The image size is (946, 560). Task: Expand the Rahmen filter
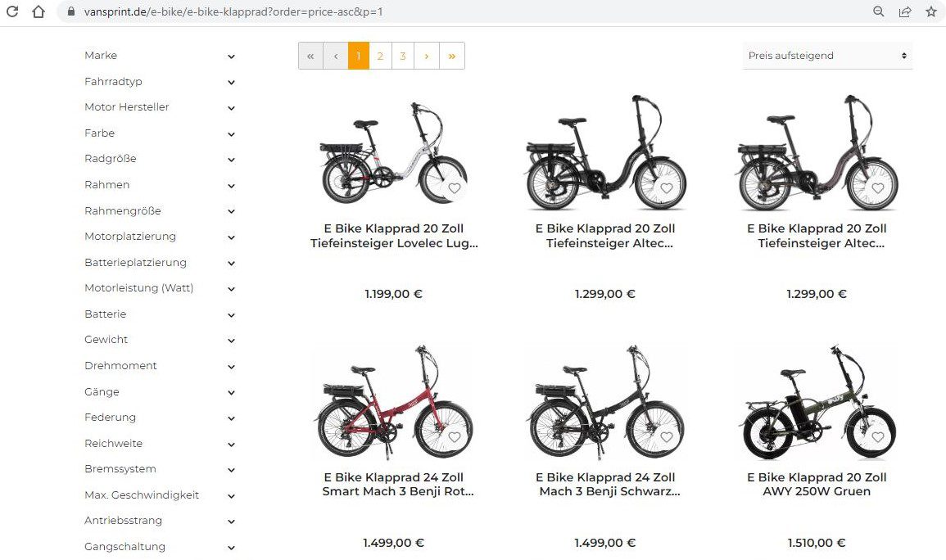[159, 185]
